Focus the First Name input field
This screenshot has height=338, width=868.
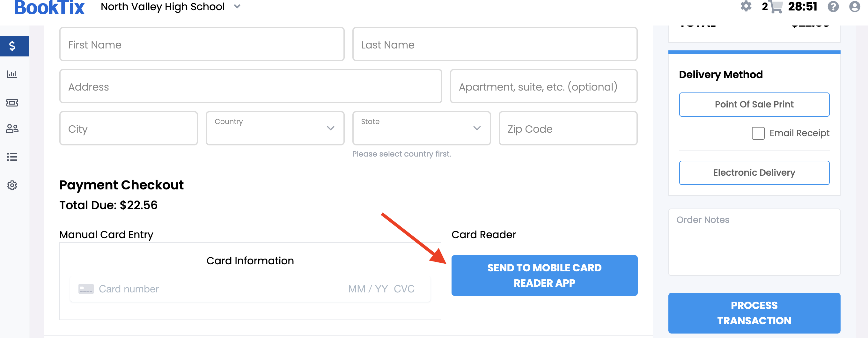202,44
